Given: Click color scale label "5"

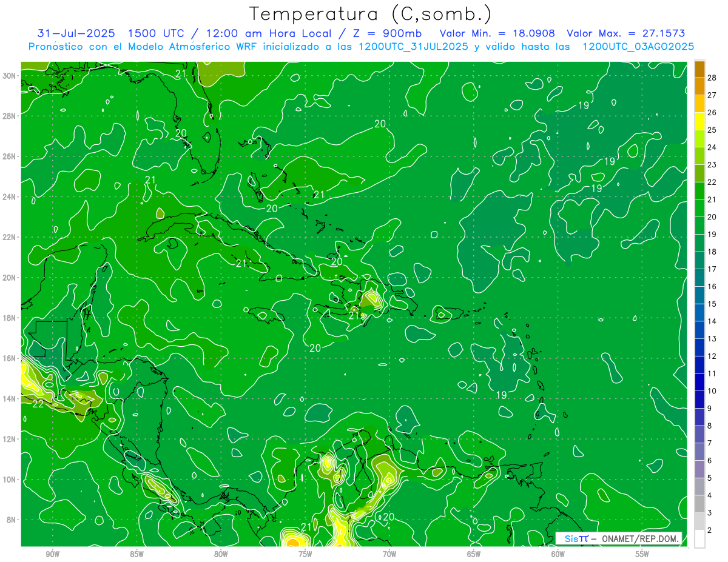Looking at the screenshot, I should 710,478.
